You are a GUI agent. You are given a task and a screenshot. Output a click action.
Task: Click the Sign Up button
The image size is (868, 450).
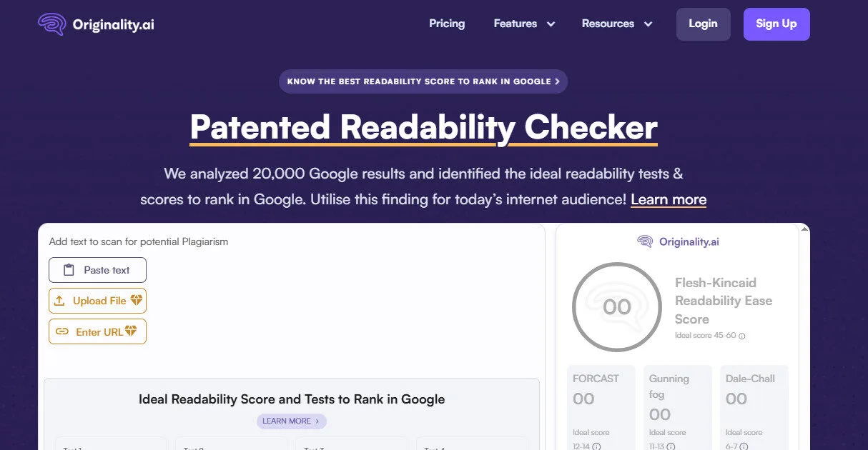[x=776, y=24]
